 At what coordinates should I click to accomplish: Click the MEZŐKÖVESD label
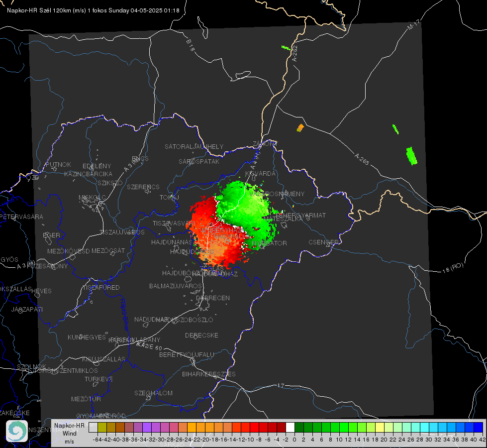point(68,251)
